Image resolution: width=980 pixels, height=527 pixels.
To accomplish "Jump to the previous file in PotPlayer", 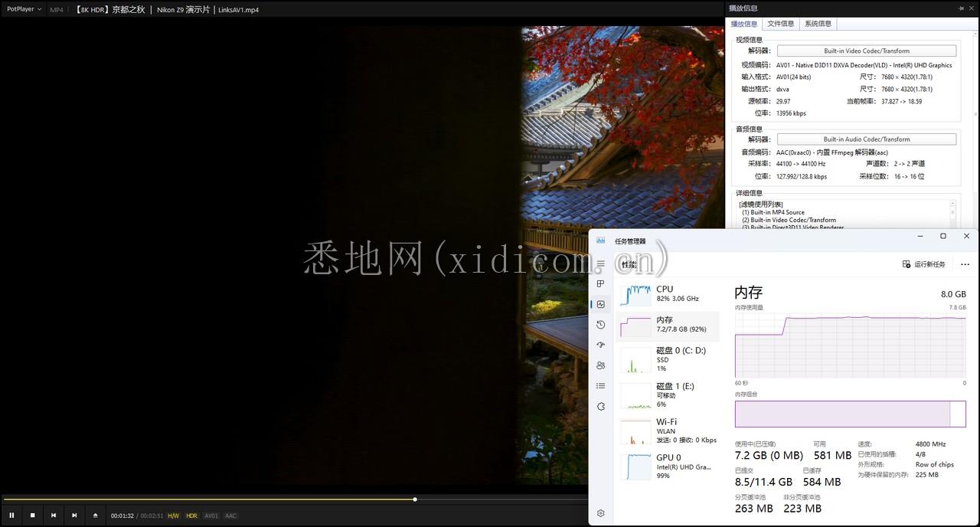I will coord(54,516).
